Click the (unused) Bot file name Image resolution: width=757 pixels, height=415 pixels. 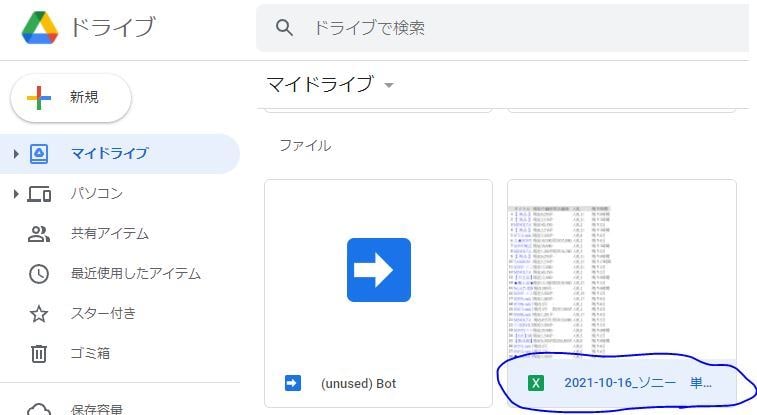(358, 384)
